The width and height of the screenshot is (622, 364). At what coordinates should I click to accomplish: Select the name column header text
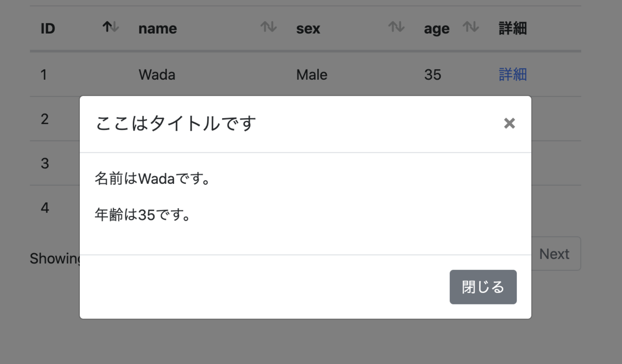[x=158, y=28]
